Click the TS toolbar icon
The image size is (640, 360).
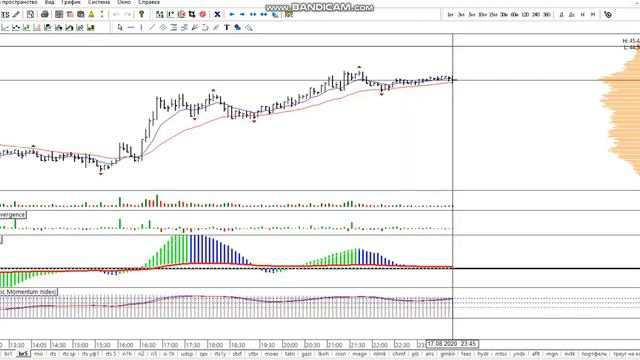click(5, 15)
